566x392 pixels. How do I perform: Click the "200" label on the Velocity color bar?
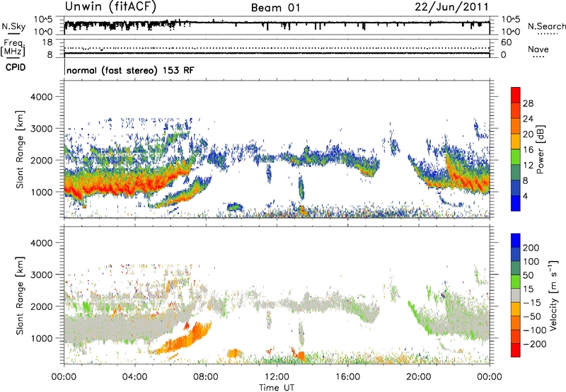(531, 248)
